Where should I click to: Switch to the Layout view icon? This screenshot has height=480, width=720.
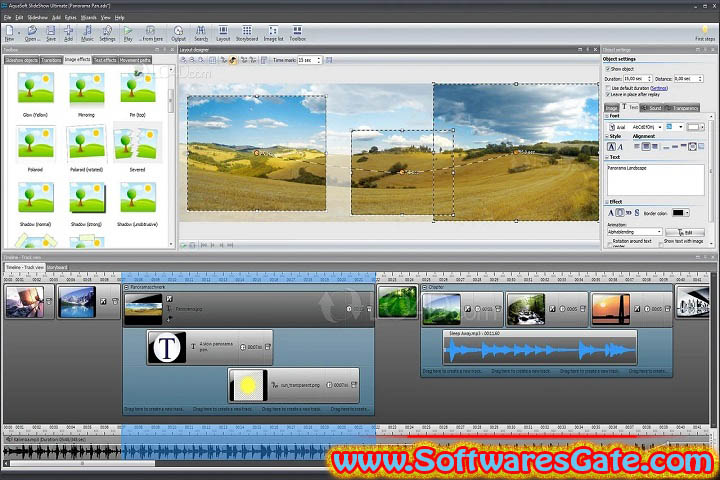pos(223,34)
